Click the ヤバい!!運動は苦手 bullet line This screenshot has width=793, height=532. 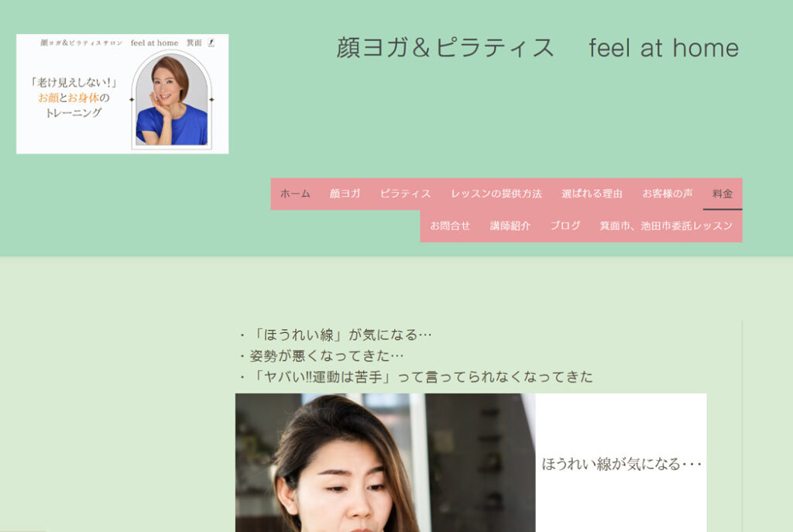pyautogui.click(x=416, y=377)
